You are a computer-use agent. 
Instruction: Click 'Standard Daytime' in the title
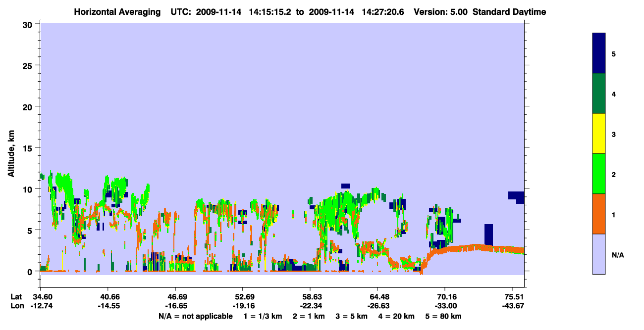pos(509,12)
